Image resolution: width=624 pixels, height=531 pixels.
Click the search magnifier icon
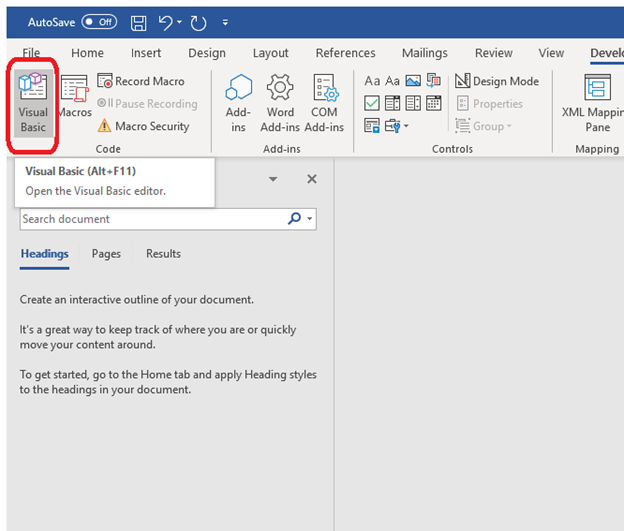point(294,219)
